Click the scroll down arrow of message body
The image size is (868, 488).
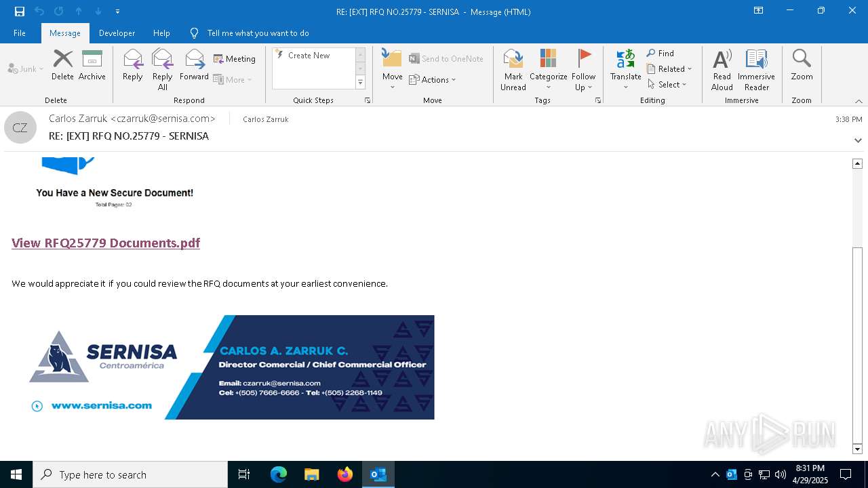[857, 449]
